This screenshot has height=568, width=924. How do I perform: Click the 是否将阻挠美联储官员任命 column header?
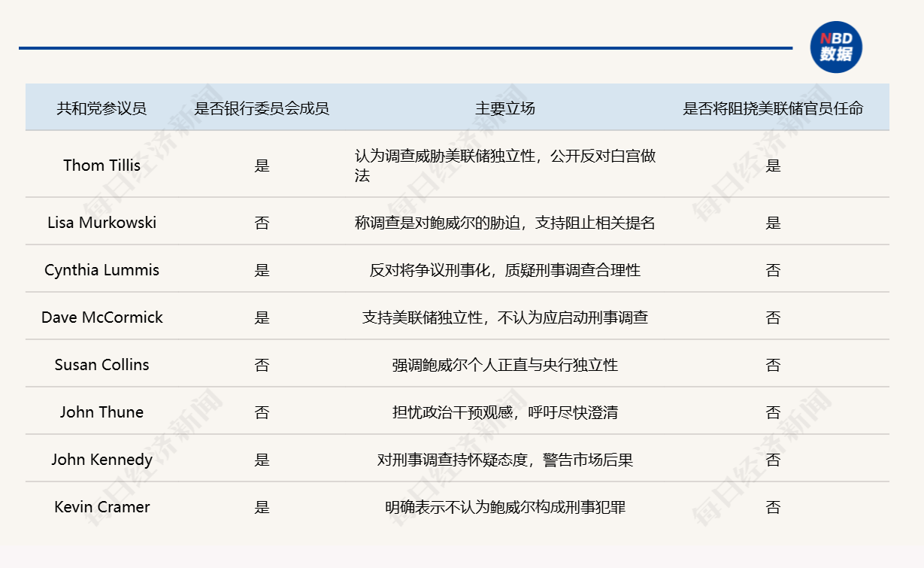click(x=774, y=108)
